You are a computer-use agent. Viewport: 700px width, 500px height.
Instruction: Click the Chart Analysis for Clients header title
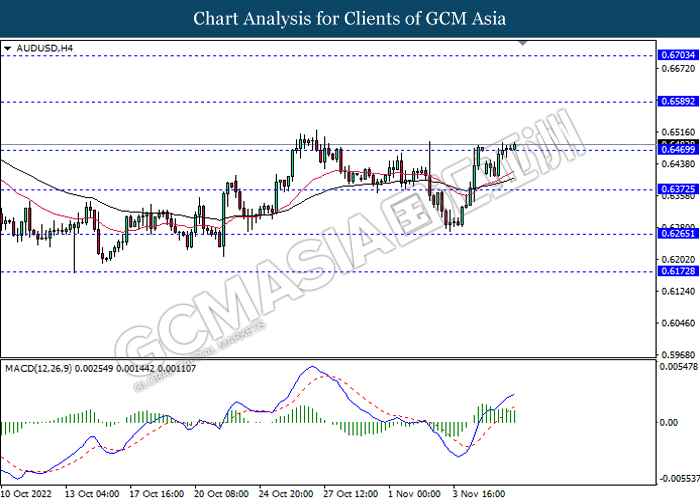tap(350, 19)
